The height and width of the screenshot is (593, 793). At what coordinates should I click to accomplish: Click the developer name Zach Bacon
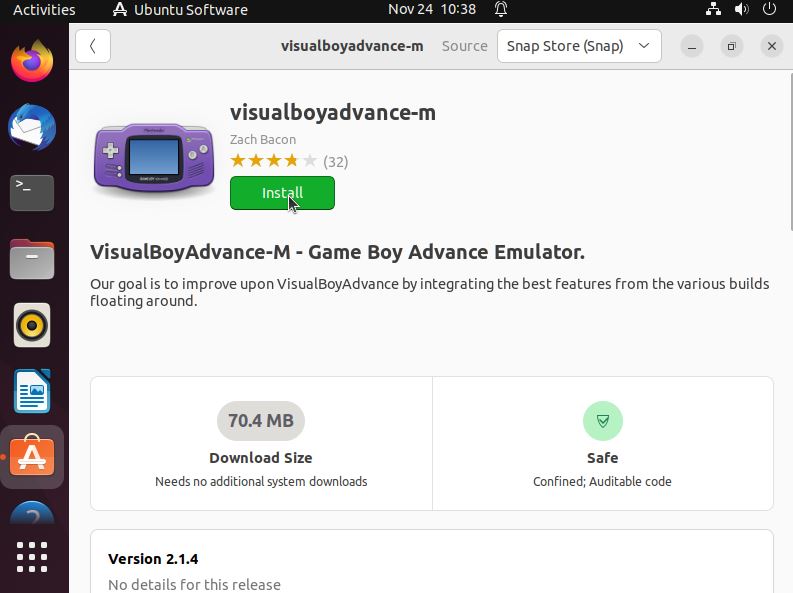(263, 140)
